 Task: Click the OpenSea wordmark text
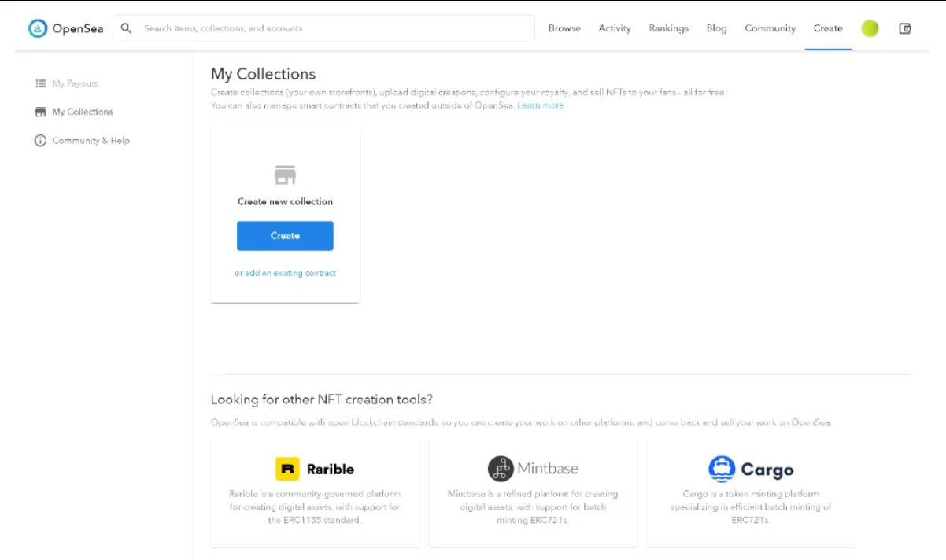pyautogui.click(x=78, y=29)
